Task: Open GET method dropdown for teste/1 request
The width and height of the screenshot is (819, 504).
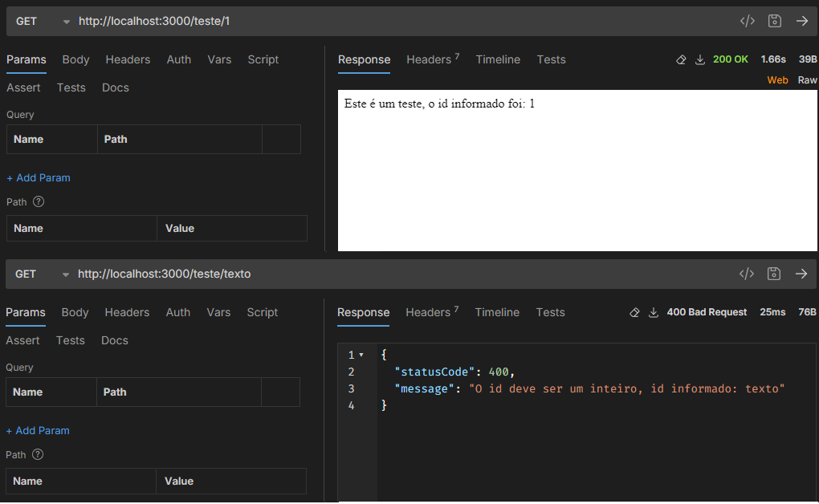Action: tap(66, 22)
